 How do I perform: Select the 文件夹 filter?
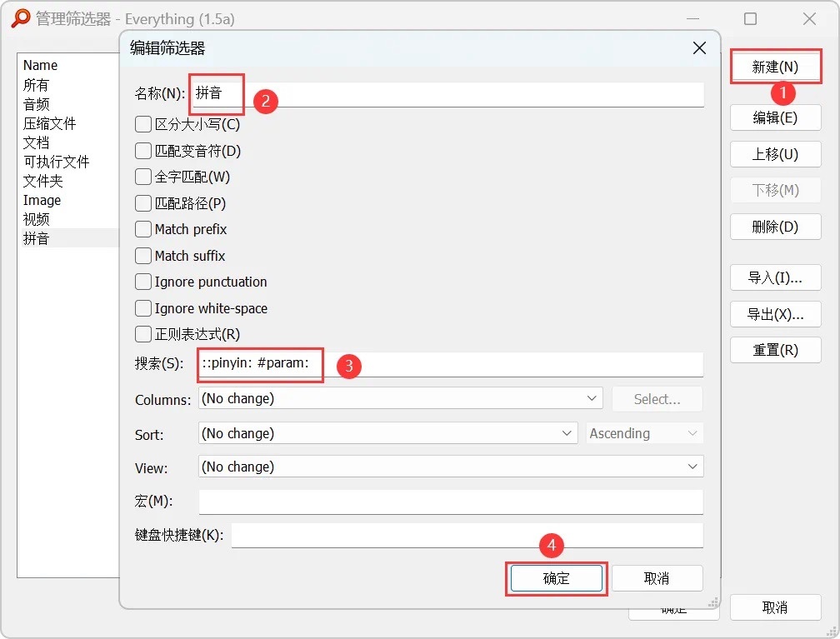pos(42,181)
